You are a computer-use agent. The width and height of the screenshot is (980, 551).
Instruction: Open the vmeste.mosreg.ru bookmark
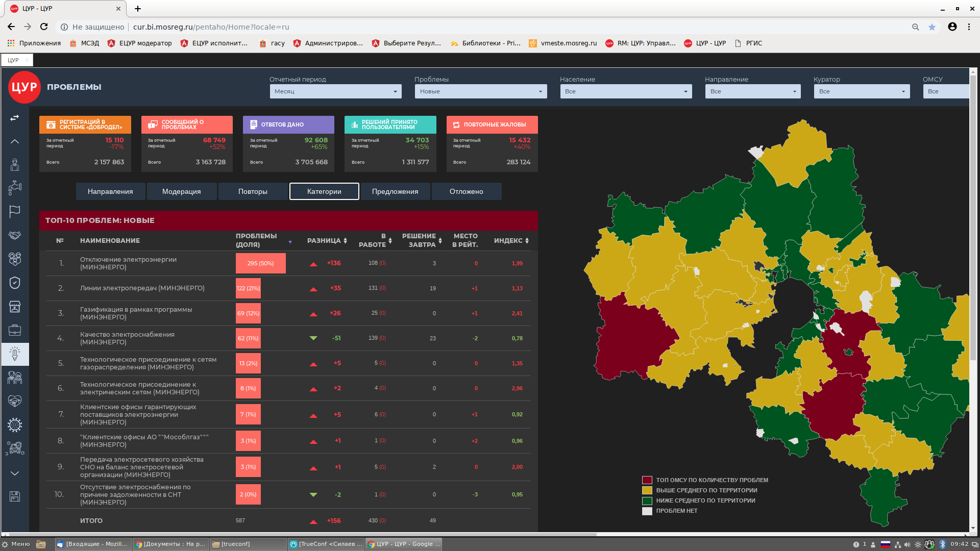562,43
